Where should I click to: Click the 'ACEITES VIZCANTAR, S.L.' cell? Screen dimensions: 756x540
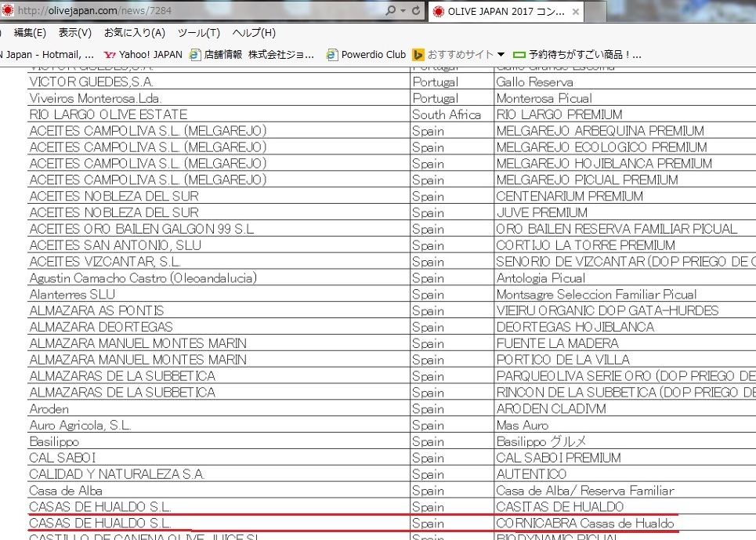click(219, 262)
